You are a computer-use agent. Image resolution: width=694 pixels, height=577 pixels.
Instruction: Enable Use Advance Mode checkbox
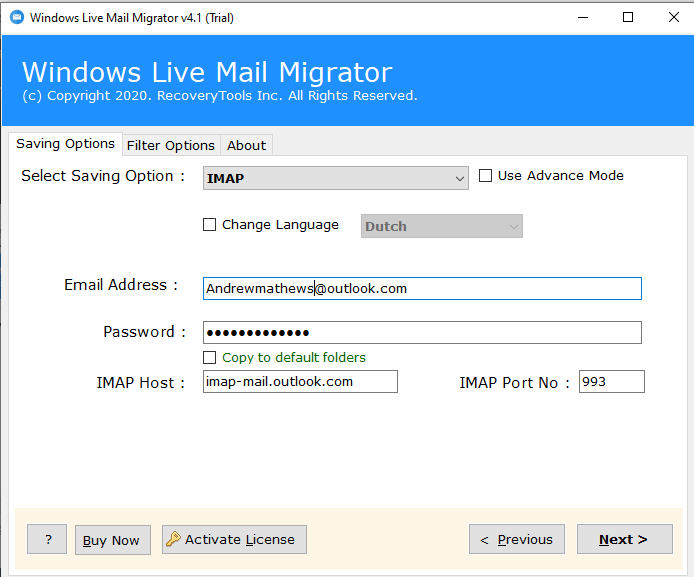486,176
